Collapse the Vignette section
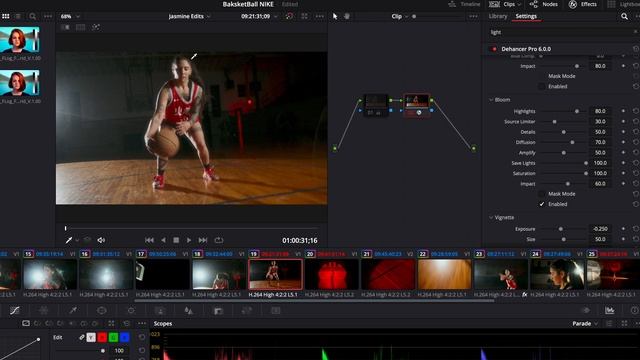Image resolution: width=640 pixels, height=360 pixels. point(491,218)
